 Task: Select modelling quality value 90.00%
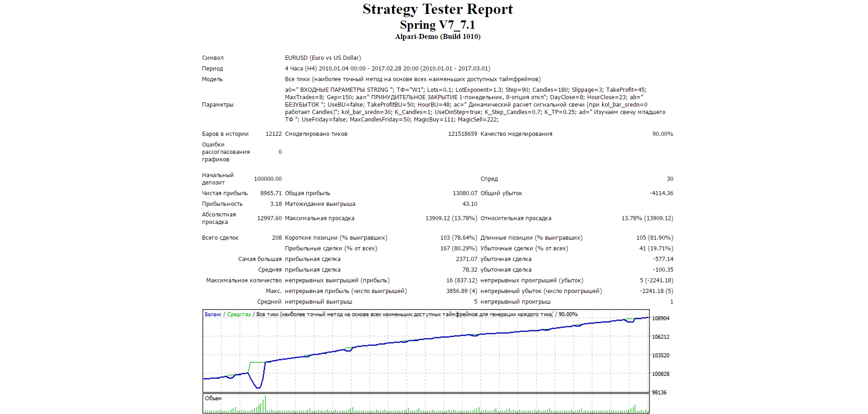pyautogui.click(x=663, y=134)
